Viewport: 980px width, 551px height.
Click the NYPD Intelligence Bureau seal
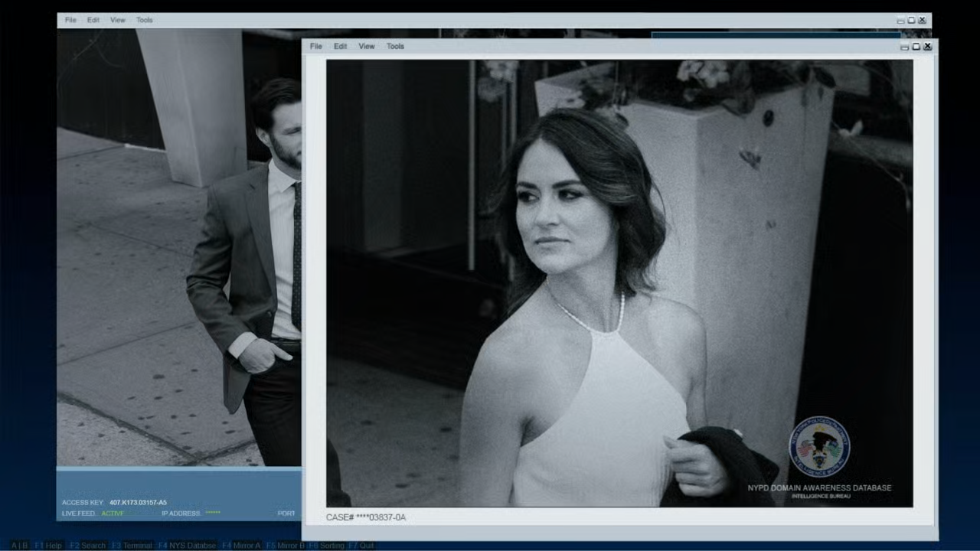tap(818, 447)
